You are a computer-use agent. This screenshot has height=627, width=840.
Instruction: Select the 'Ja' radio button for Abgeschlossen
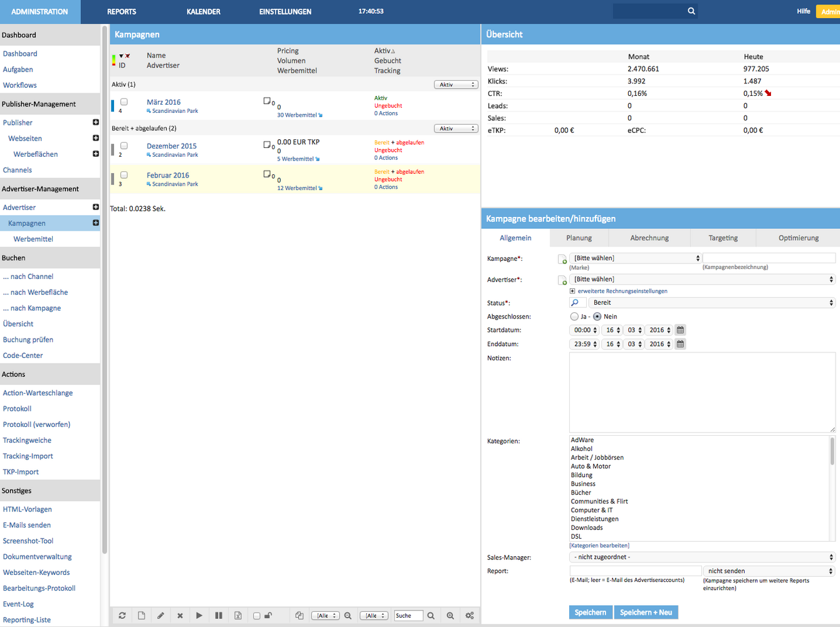(574, 317)
